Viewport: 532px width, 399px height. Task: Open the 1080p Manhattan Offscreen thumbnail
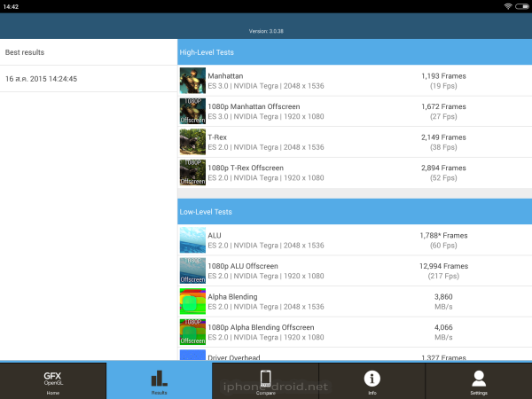coord(192,111)
